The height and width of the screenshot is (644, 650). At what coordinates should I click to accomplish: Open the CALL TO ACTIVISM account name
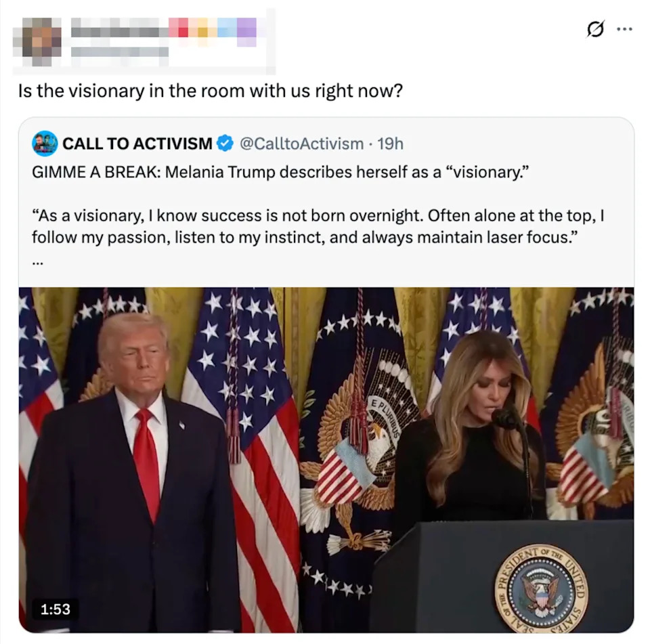point(137,144)
